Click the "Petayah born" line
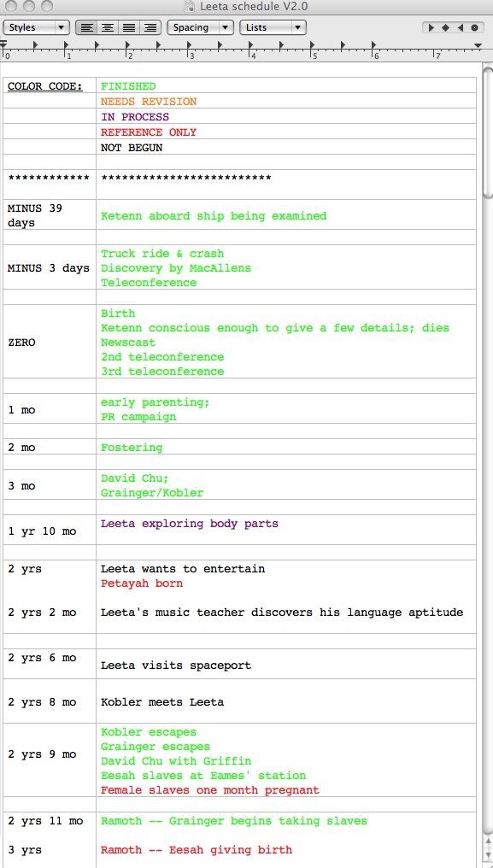 [x=142, y=584]
